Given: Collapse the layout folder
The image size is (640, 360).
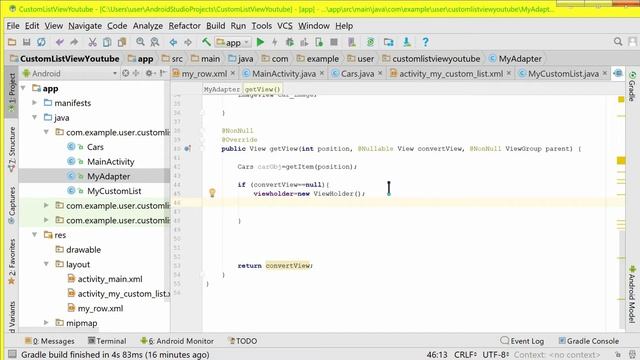Looking at the screenshot, I should pyautogui.click(x=46, y=264).
